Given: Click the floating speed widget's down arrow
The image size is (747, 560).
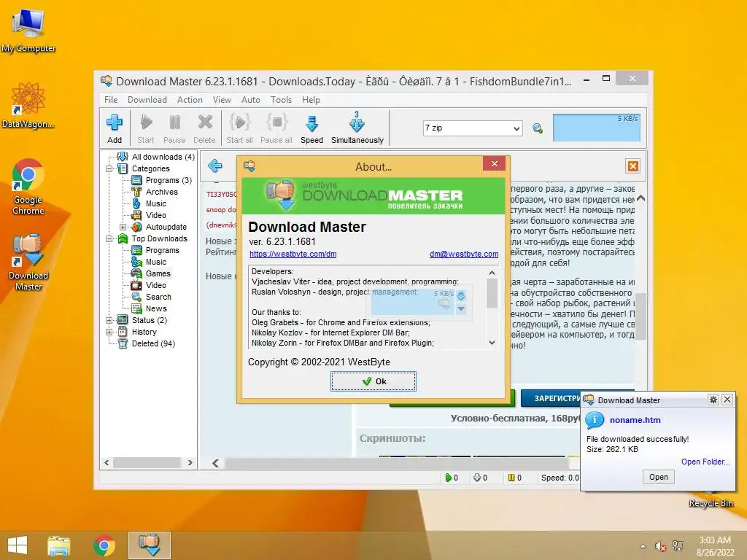Looking at the screenshot, I should 461,309.
